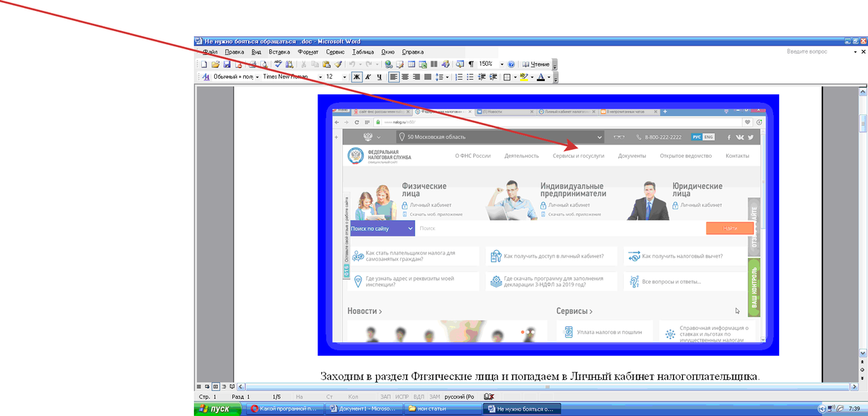Open the 'мои статьи' folder taskbar button
The image size is (868, 416).
(x=441, y=409)
